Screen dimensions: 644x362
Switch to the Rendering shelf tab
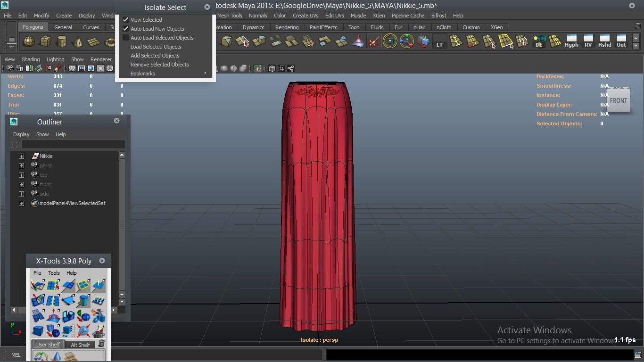pyautogui.click(x=287, y=27)
